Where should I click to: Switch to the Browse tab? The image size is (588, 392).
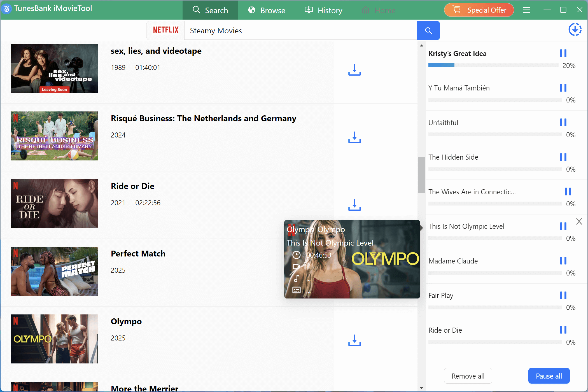click(266, 10)
